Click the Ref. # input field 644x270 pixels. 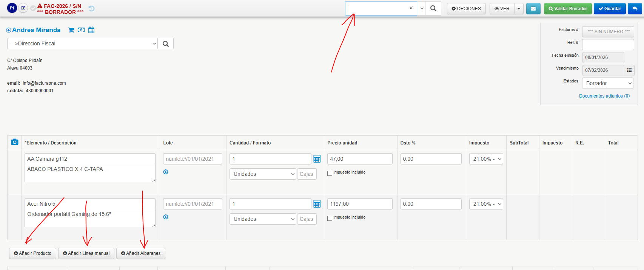point(608,45)
